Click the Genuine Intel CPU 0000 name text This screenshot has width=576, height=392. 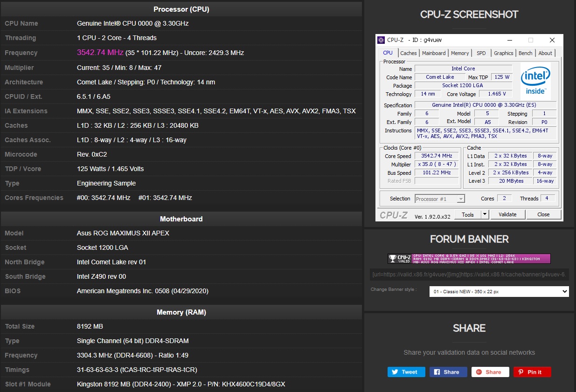click(133, 23)
